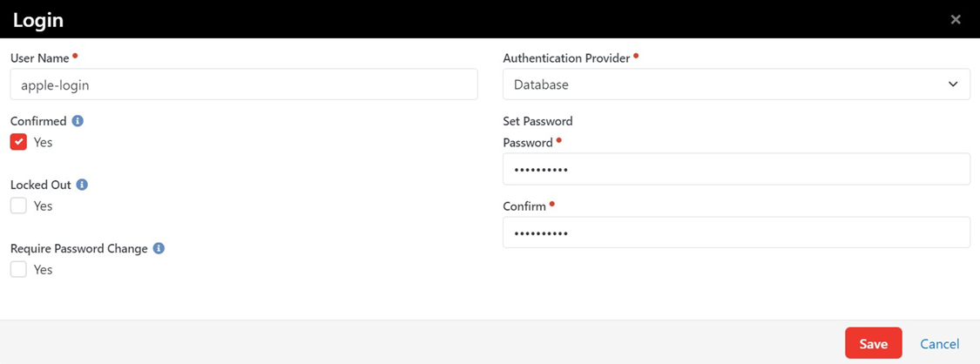Open the Authentication Provider dropdown
Viewport: 980px width, 364px height.
736,84
